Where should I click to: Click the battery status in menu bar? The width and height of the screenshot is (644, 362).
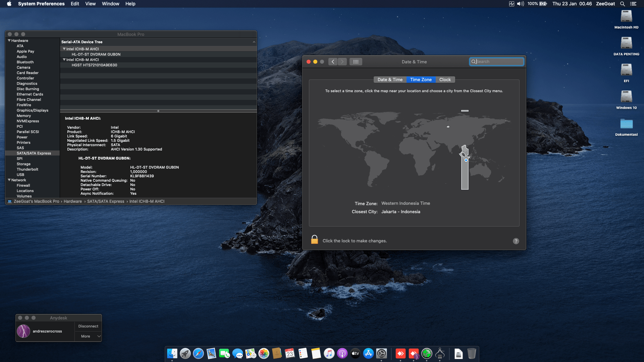click(x=537, y=4)
